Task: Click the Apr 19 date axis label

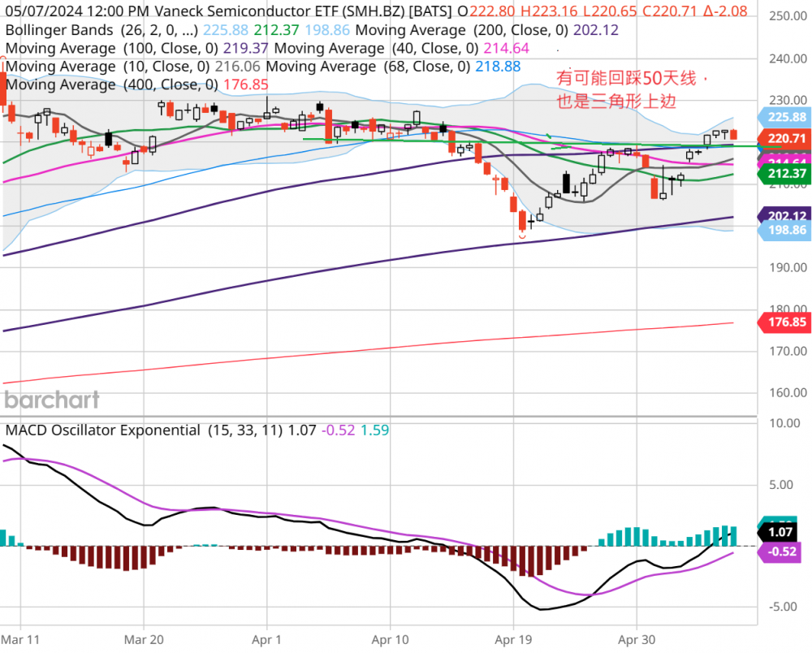Action: pyautogui.click(x=513, y=638)
